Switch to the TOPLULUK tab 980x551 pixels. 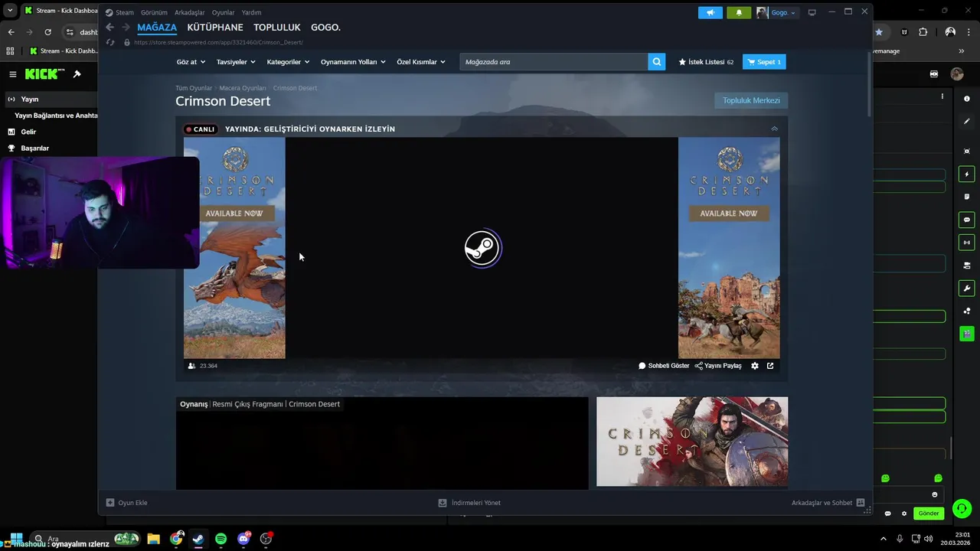coord(277,28)
